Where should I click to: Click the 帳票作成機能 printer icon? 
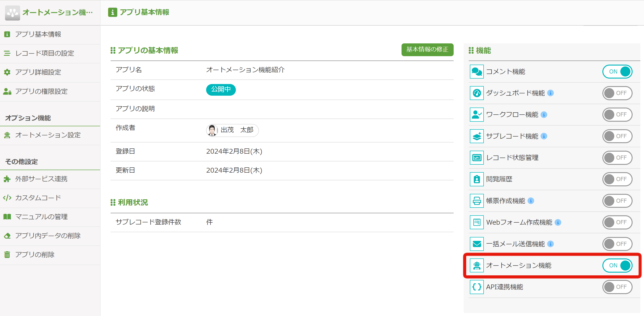(476, 201)
